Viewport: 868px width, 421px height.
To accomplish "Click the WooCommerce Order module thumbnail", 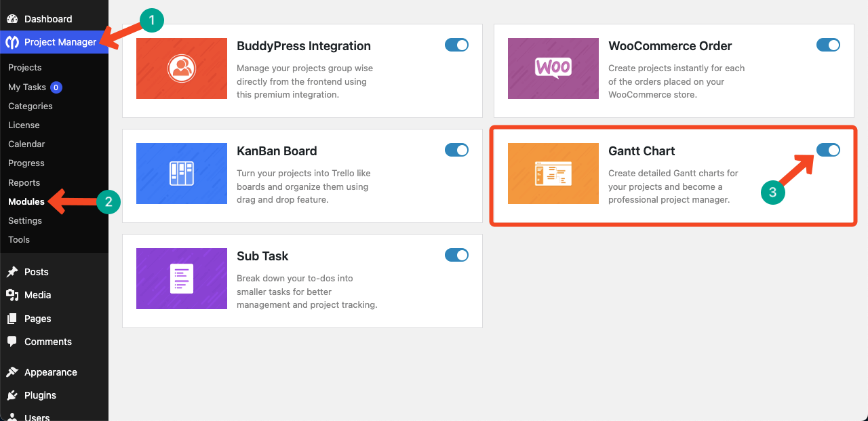I will [x=553, y=68].
